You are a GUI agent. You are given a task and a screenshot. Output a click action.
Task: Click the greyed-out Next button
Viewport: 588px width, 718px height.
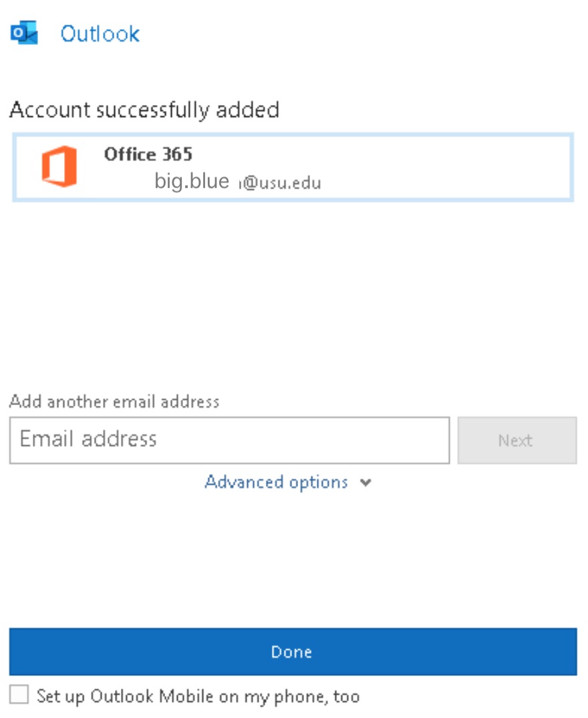click(517, 441)
